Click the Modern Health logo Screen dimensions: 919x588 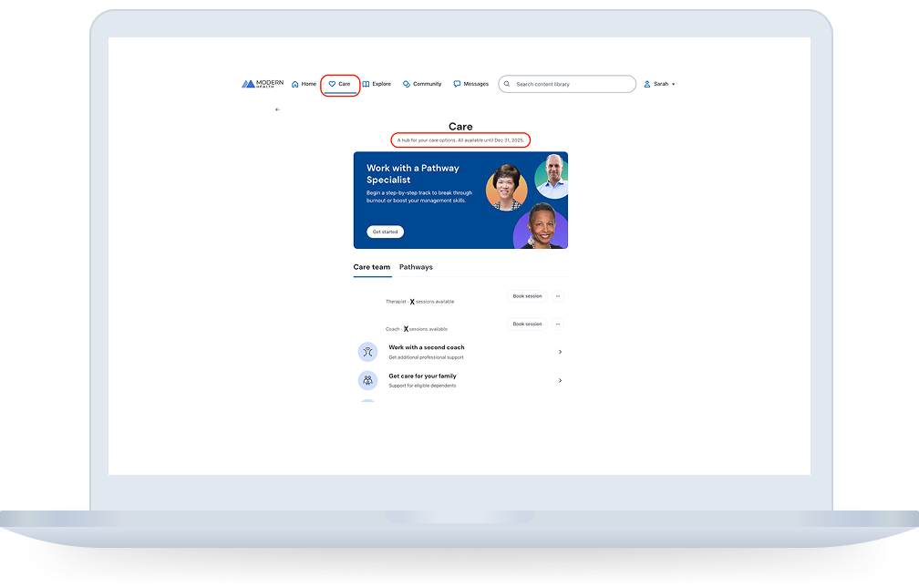[263, 84]
